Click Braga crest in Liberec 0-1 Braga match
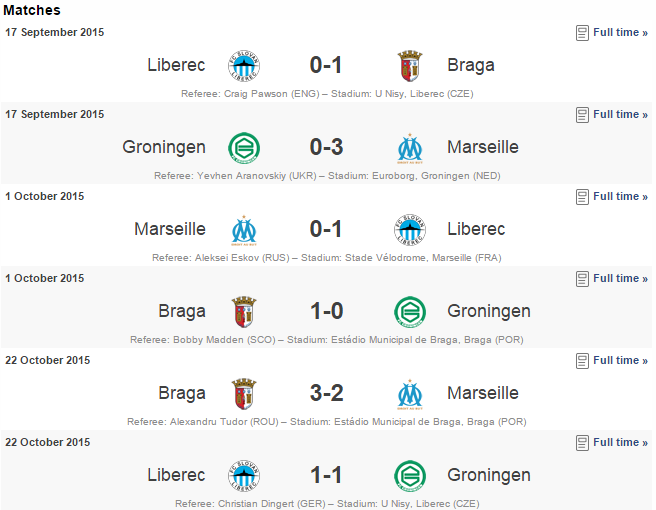656x510 pixels. coord(410,66)
